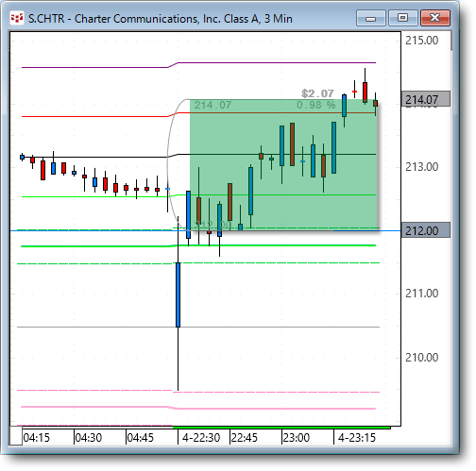
Task: Click the 04:15 time axis label
Action: point(37,438)
